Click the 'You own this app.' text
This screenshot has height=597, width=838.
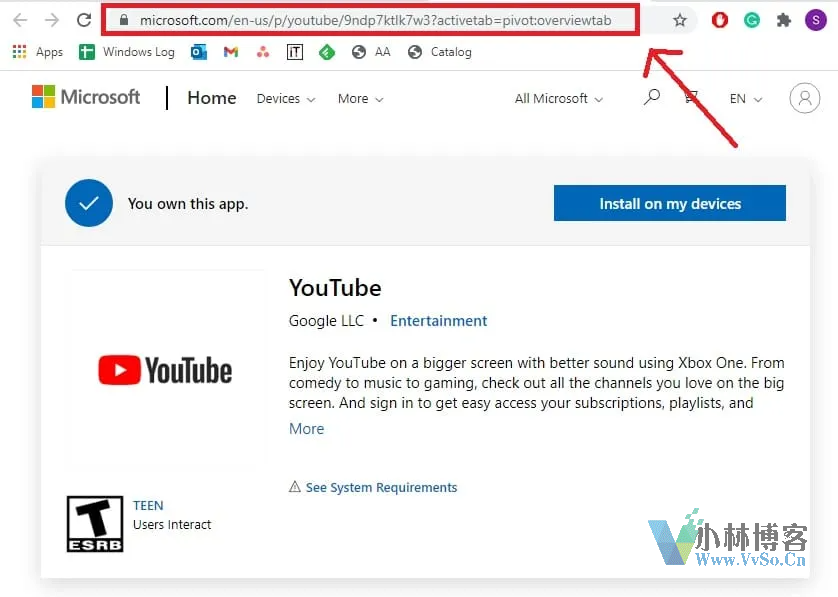(188, 204)
